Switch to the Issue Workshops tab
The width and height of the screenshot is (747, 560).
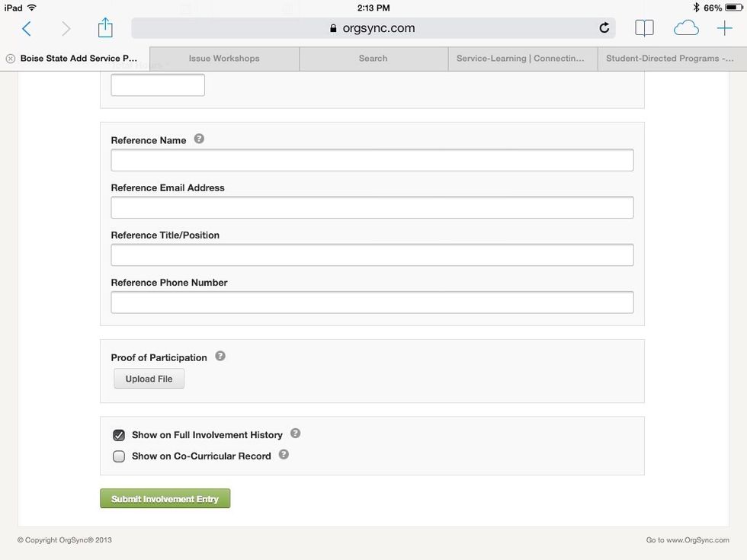(x=223, y=58)
